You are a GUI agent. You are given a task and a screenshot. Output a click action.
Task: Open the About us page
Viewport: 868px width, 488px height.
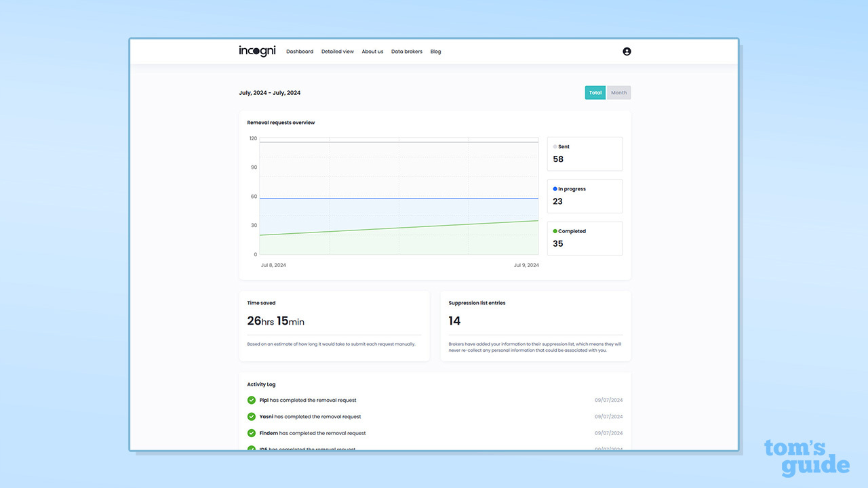372,52
